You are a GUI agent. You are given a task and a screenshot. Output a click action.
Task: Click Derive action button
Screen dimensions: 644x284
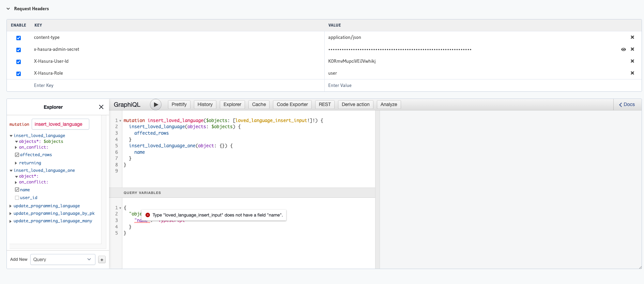pos(356,105)
